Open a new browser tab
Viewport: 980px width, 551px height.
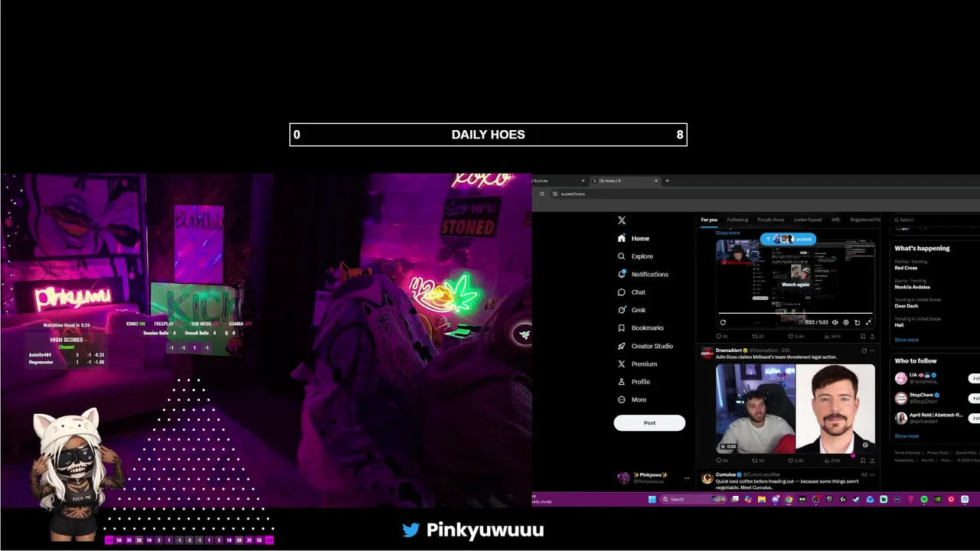tap(667, 181)
